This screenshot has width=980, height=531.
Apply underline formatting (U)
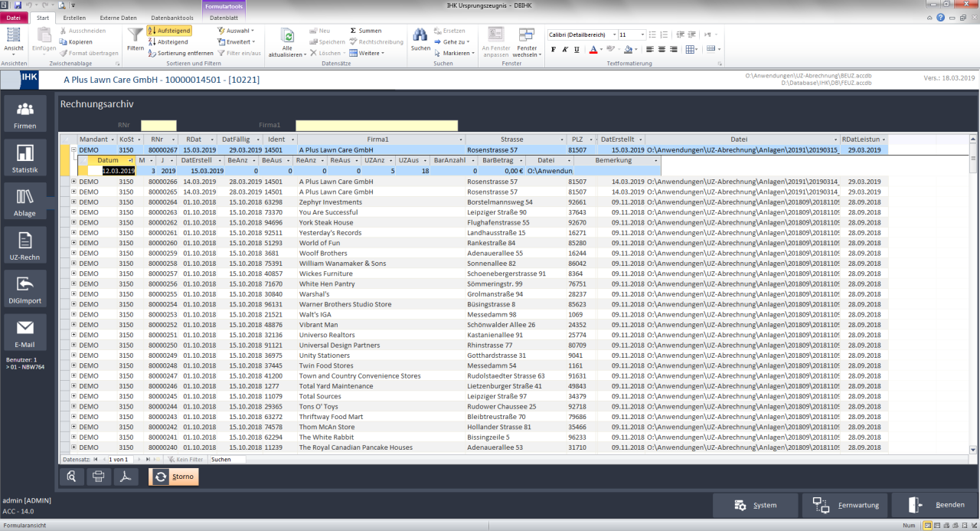coord(577,50)
